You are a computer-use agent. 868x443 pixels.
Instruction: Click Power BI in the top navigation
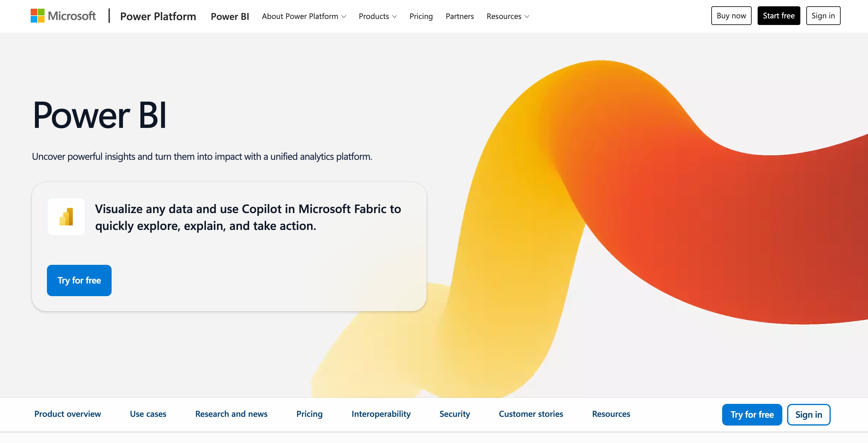click(x=230, y=16)
